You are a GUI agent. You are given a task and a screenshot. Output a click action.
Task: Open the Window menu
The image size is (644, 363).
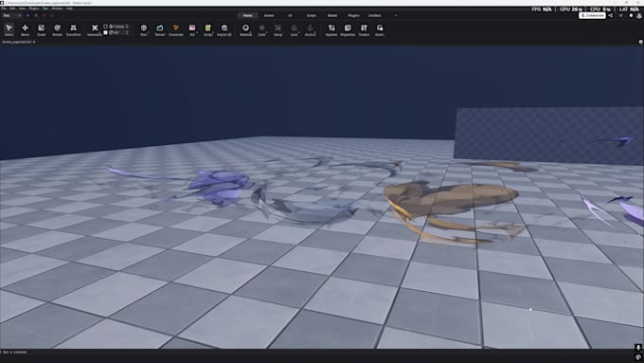tap(57, 9)
